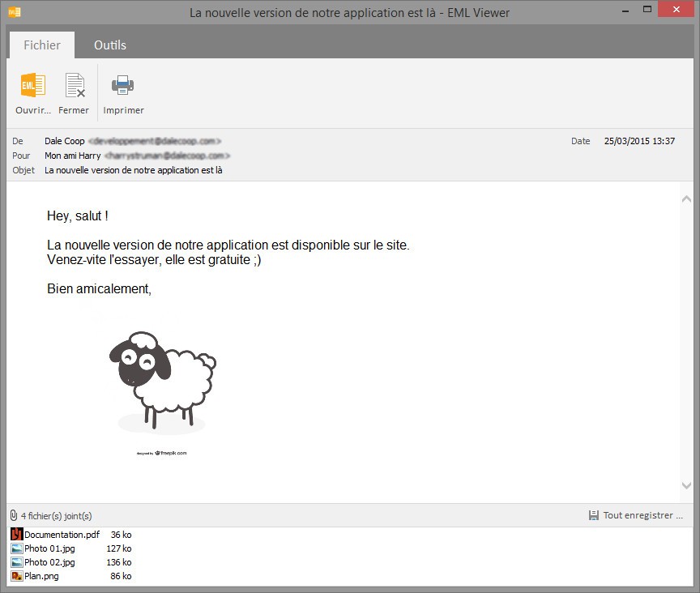Click the Fermer document icon

(x=75, y=85)
